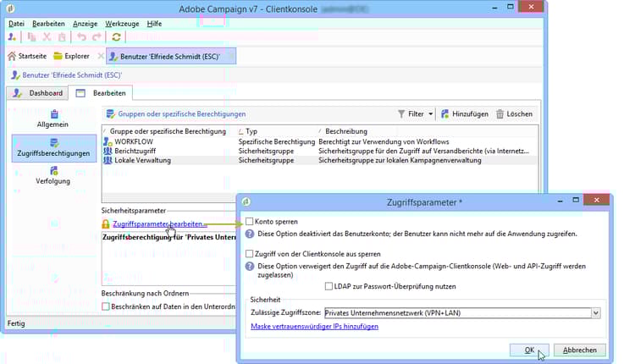Select the WORKFLOW row
Image resolution: width=635 pixels, height=364 pixels.
pos(320,141)
